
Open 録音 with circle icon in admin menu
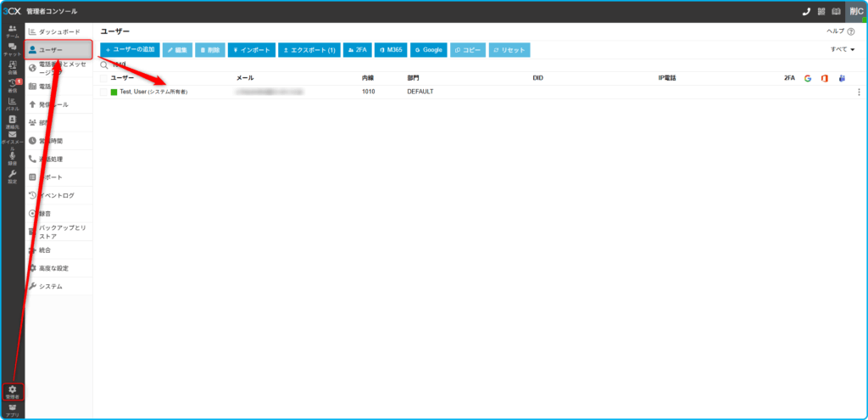click(x=58, y=213)
